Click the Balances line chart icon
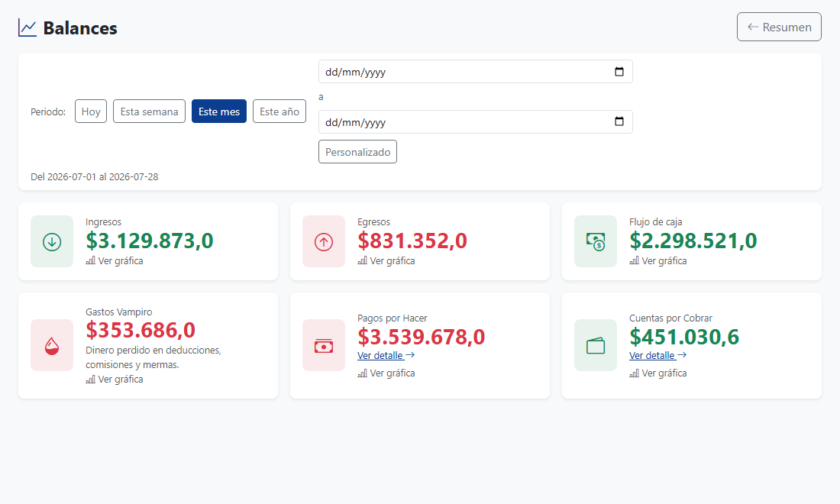The height and width of the screenshot is (504, 840). click(x=27, y=27)
